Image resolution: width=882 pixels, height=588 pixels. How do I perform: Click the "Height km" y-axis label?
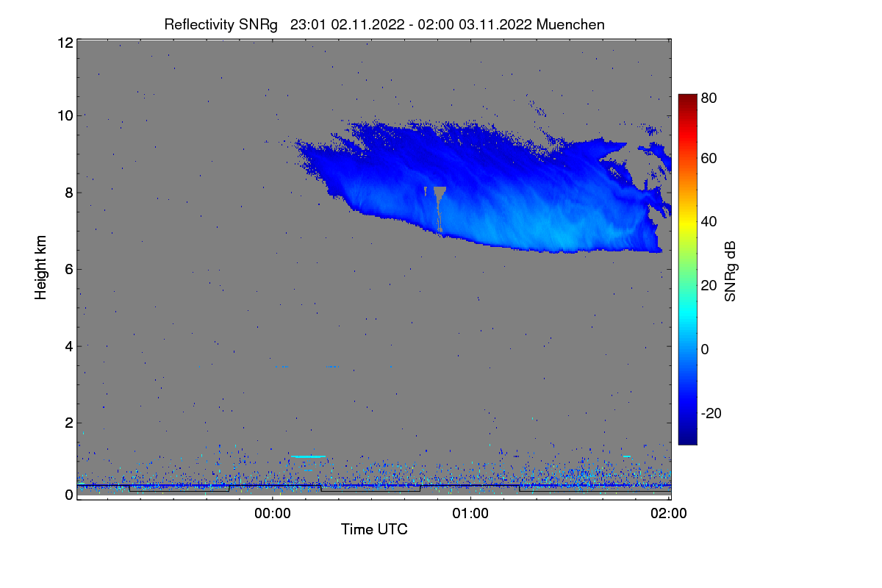coord(41,267)
